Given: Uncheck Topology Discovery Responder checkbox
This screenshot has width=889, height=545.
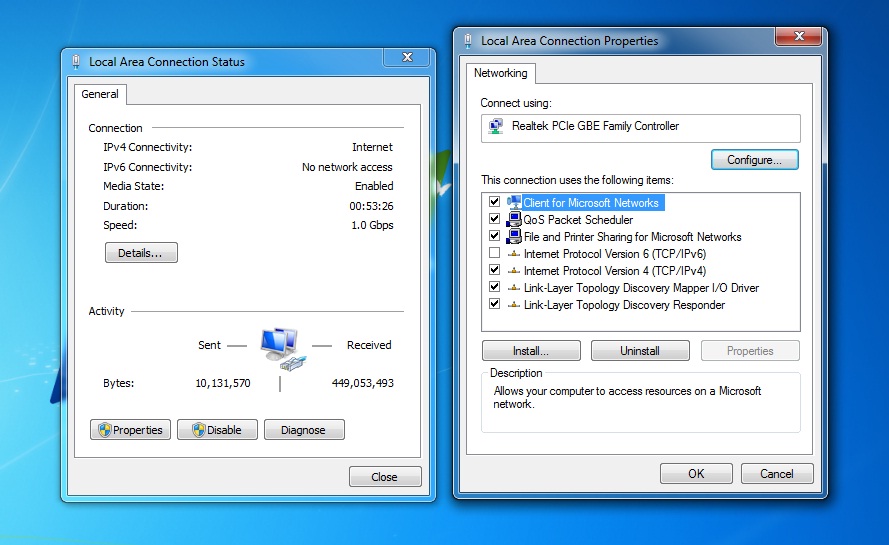Looking at the screenshot, I should (494, 304).
